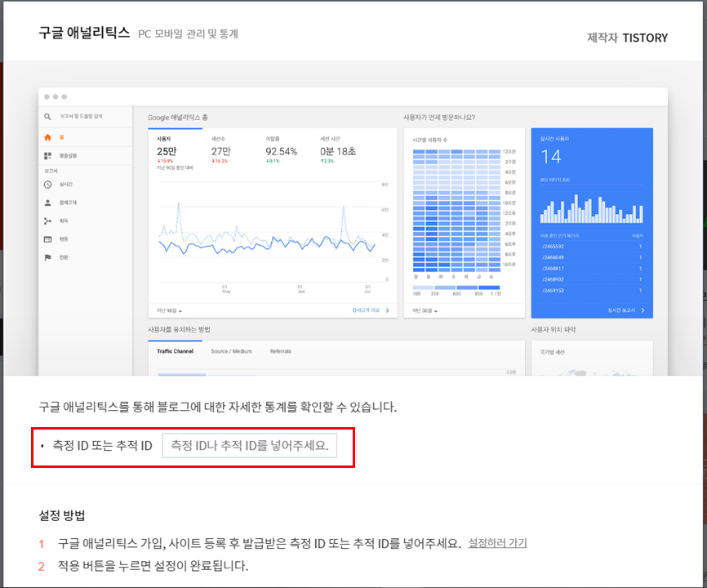Viewport: 707px width, 588px height.
Task: Click the 실시간 보고서 link in the blue card
Action: [x=626, y=310]
